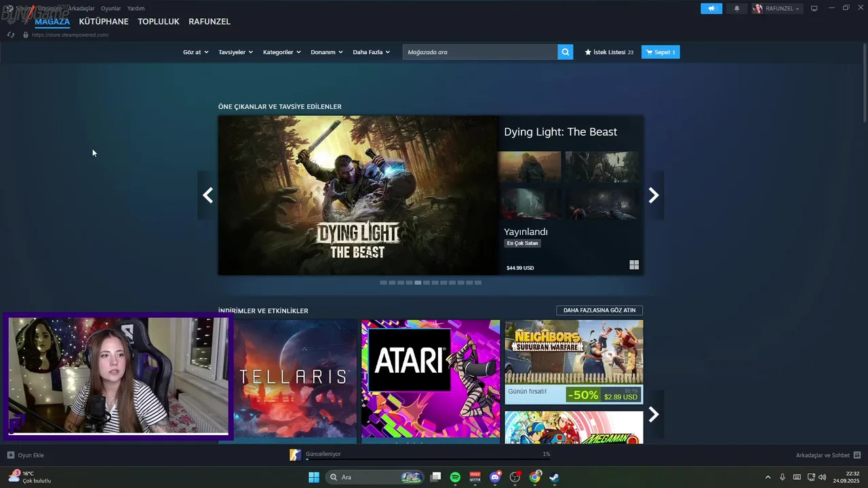This screenshot has width=868, height=488.
Task: Expand the Tavsiyeler dropdown
Action: tap(235, 52)
